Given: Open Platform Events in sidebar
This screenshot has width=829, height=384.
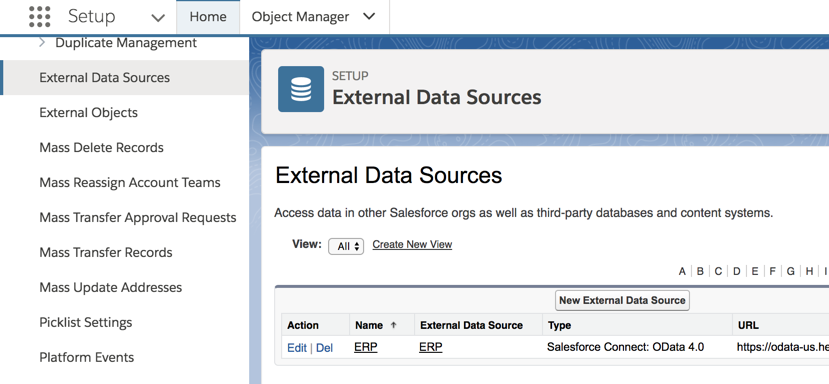Looking at the screenshot, I should [87, 357].
